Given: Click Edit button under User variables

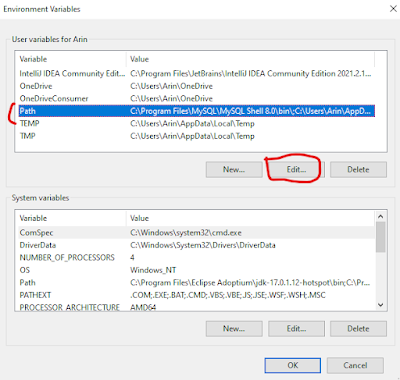Looking at the screenshot, I should [x=296, y=170].
